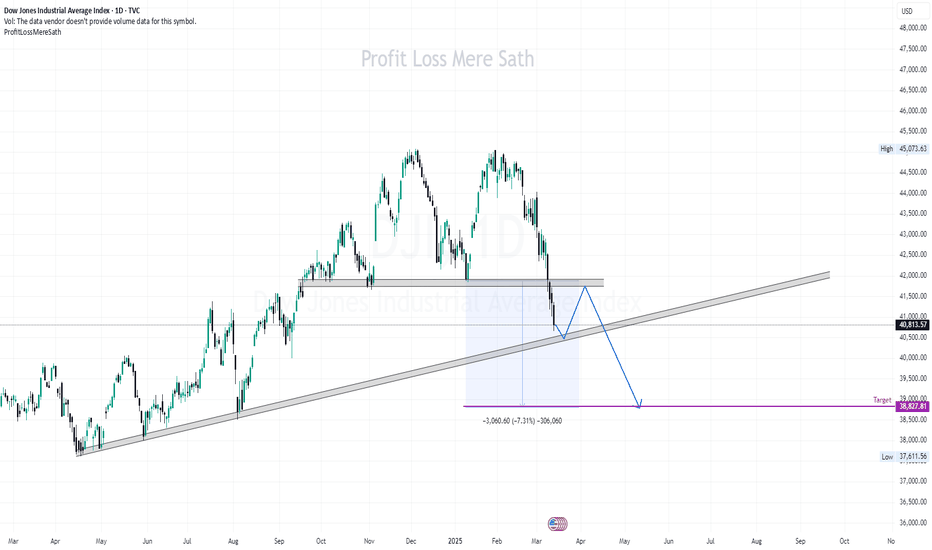The width and height of the screenshot is (932, 550).
Task: Click the 44,000.00 price scale label
Action: point(913,193)
